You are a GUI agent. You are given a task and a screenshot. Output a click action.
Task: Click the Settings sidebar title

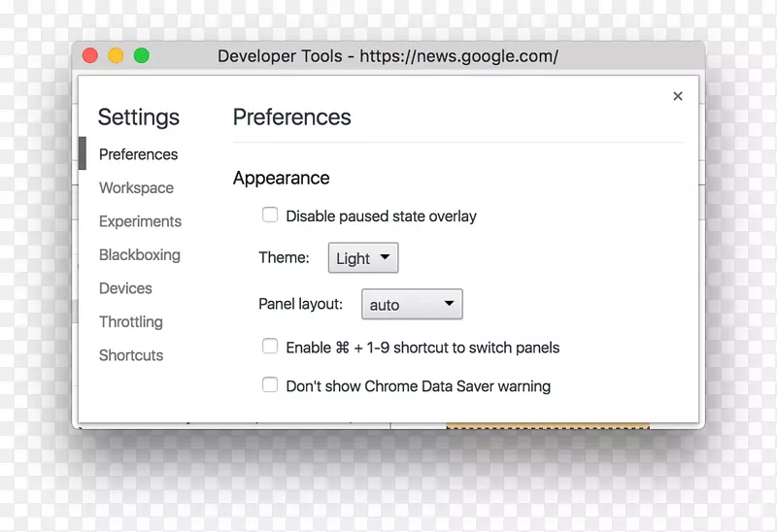coord(139,117)
